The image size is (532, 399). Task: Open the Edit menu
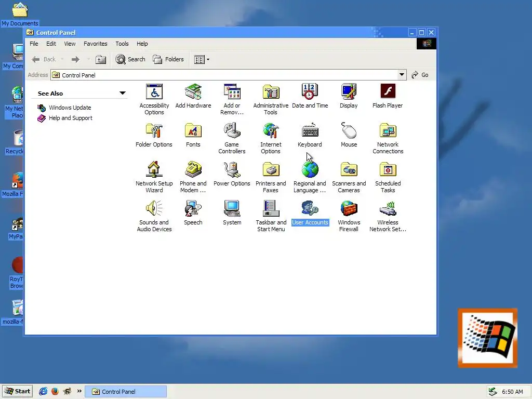[x=51, y=44]
